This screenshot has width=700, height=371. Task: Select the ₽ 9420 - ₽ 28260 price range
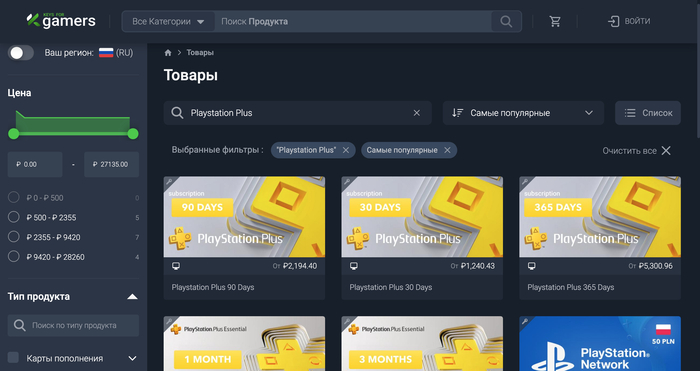point(14,256)
